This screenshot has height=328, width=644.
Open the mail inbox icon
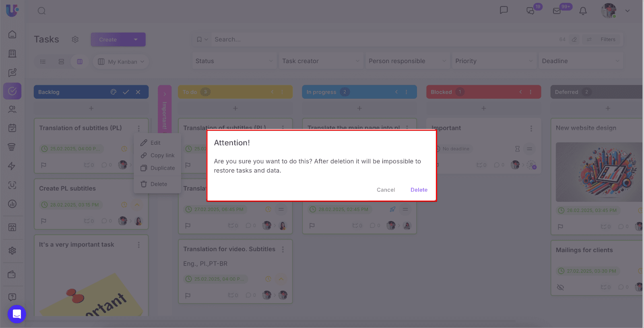(x=557, y=11)
